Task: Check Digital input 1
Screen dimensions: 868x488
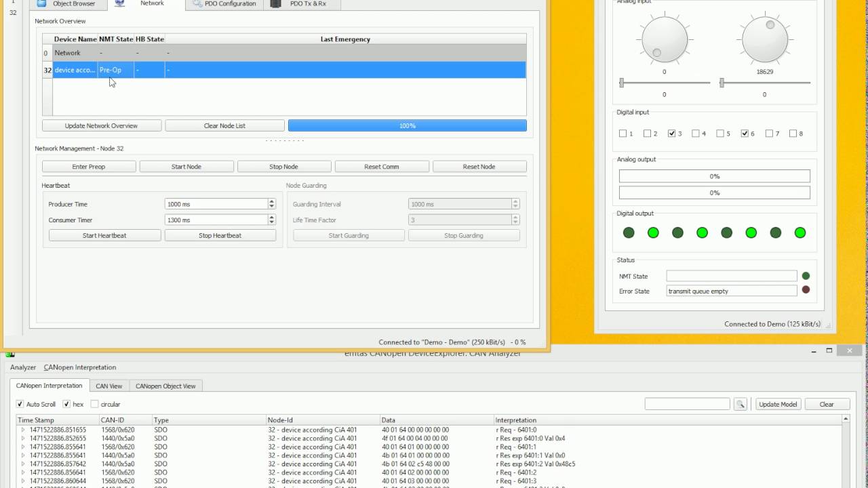Action: pyautogui.click(x=623, y=134)
